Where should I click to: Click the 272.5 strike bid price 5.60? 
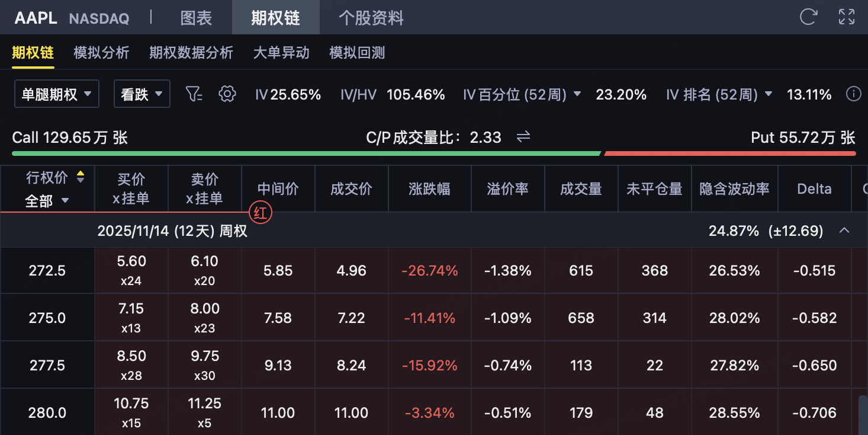tap(131, 262)
